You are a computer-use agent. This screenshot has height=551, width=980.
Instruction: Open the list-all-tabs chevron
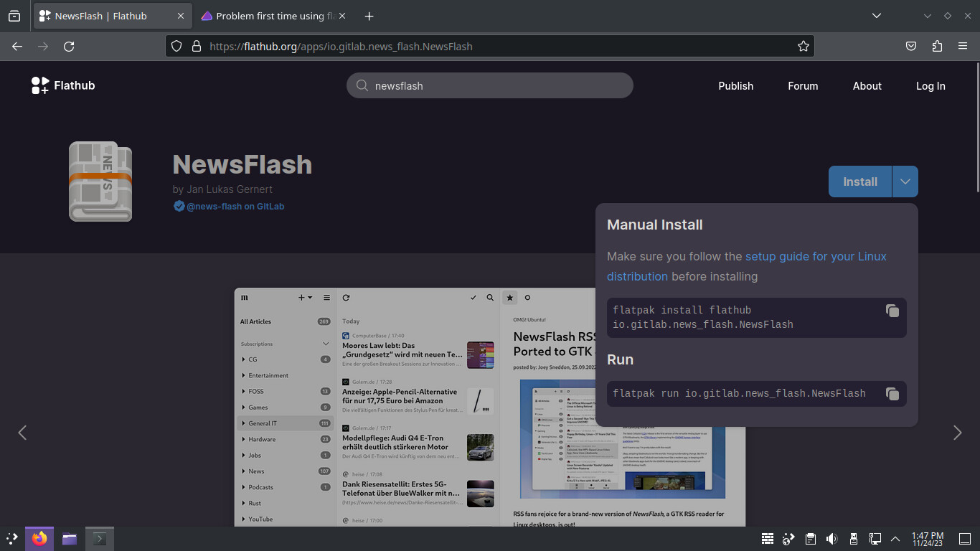click(876, 15)
